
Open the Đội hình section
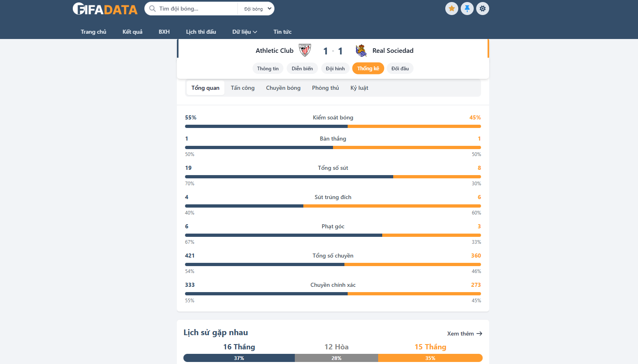click(335, 69)
